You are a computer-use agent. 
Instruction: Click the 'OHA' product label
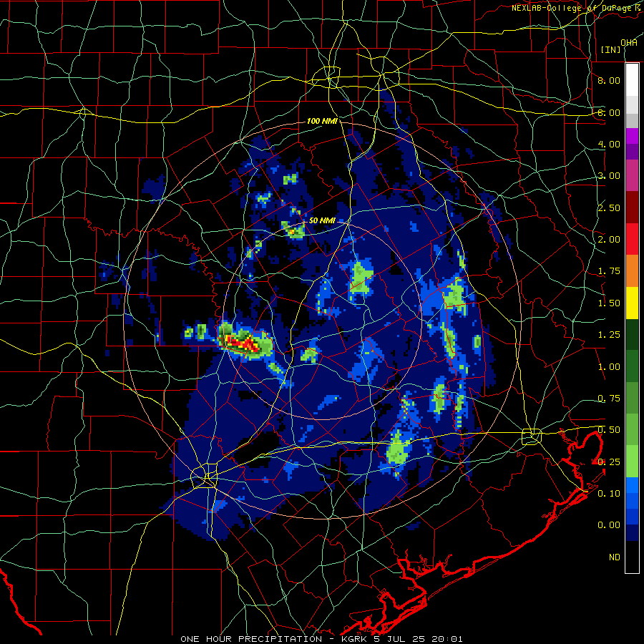pos(629,42)
